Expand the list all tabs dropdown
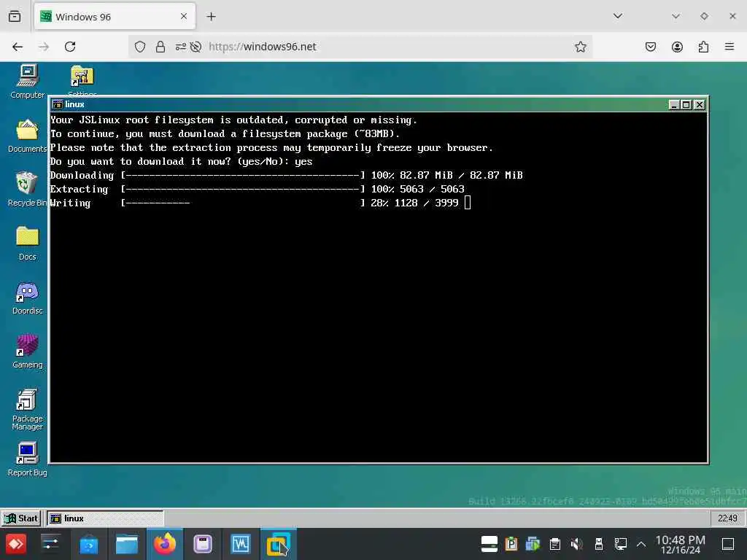747x560 pixels. [x=618, y=16]
